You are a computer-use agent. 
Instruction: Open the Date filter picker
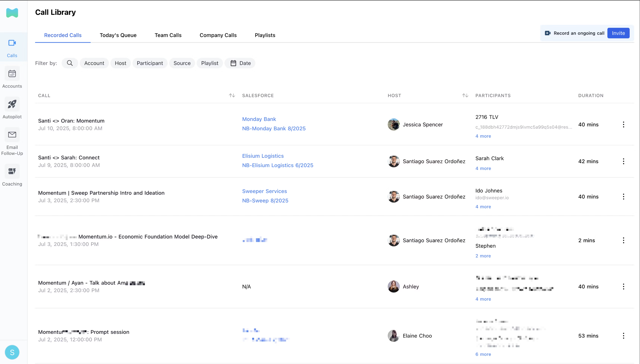240,63
